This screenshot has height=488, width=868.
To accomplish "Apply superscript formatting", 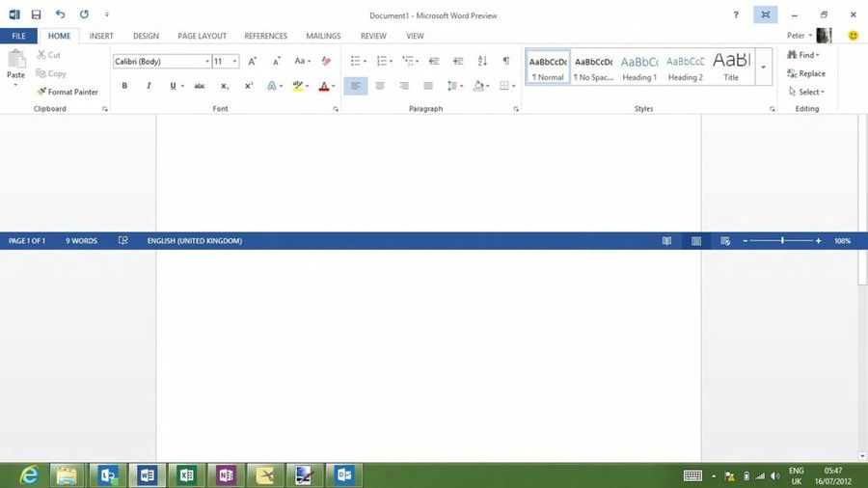I will click(x=249, y=86).
